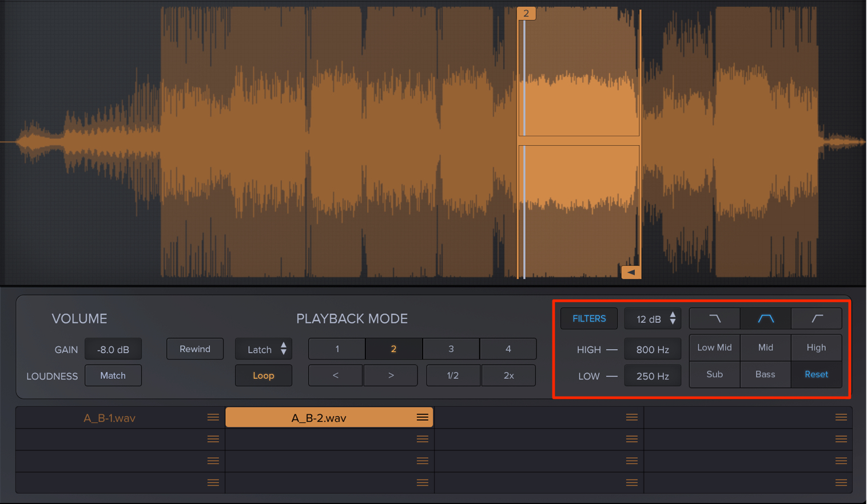Select the A_B-1.wav track

click(x=110, y=418)
